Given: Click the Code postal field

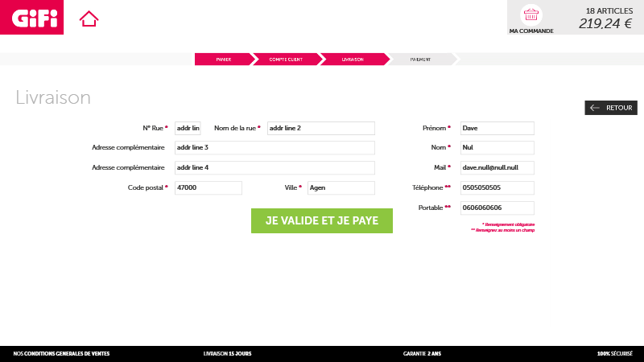Looking at the screenshot, I should tap(208, 188).
